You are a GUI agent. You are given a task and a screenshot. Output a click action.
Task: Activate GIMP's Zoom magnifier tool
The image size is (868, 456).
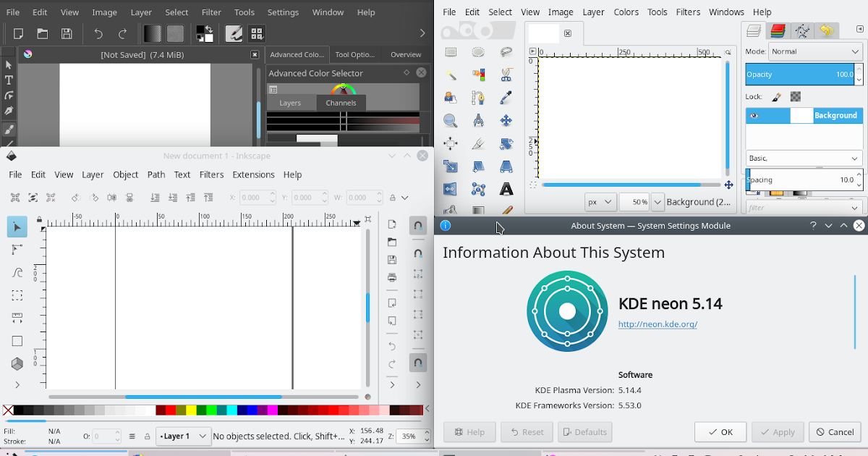(x=450, y=119)
